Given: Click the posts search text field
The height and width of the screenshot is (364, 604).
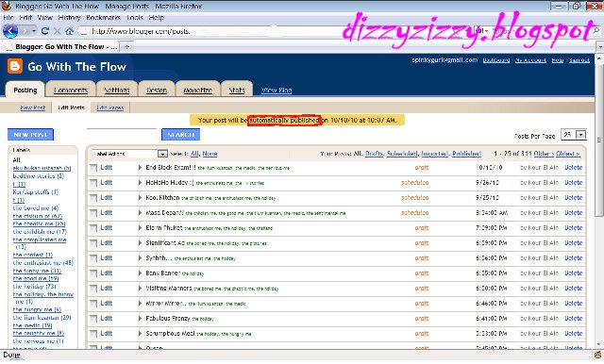Looking at the screenshot, I should [122, 134].
